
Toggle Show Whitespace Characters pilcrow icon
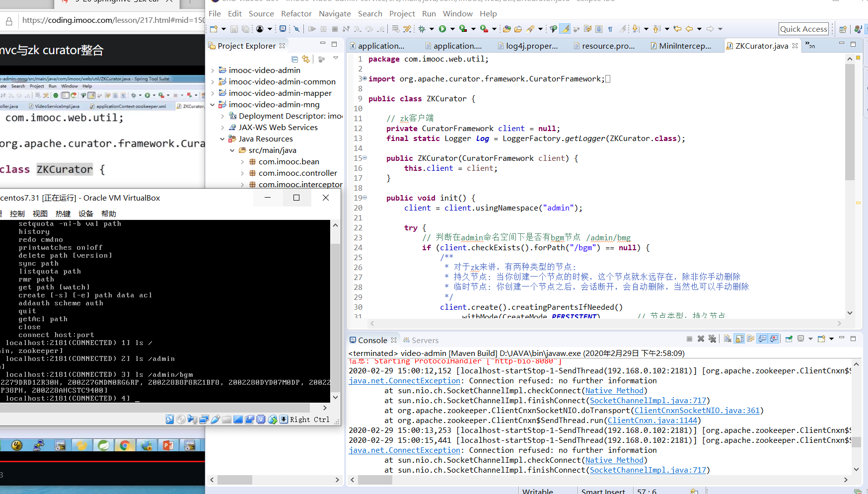pos(610,29)
